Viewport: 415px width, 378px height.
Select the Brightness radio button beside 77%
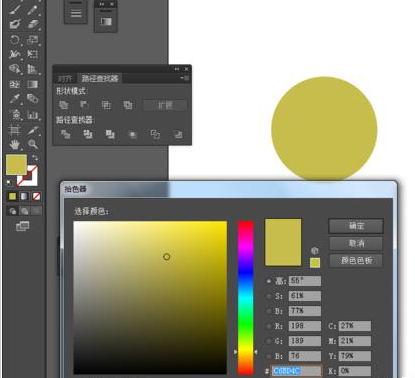pyautogui.click(x=268, y=311)
